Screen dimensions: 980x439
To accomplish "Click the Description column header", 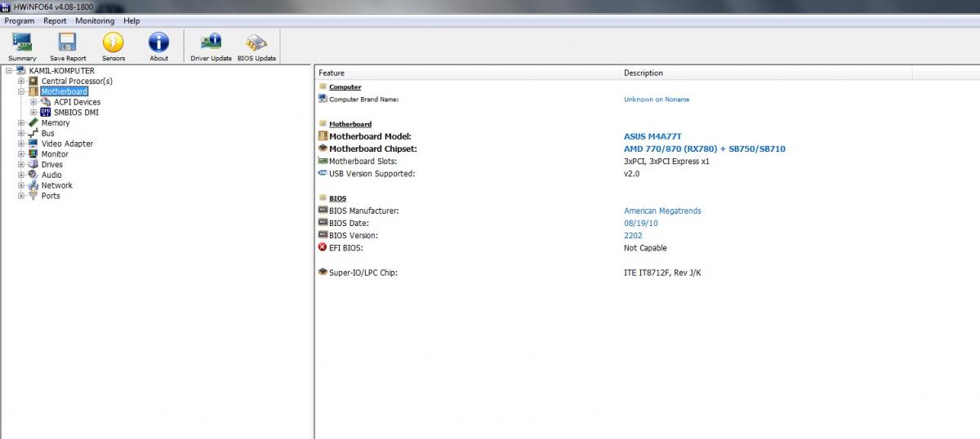I will (x=766, y=73).
